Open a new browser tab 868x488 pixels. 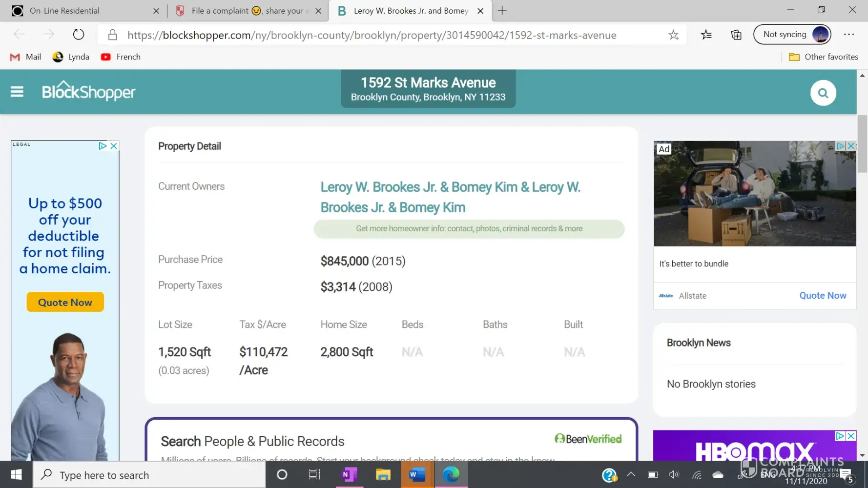pos(502,11)
